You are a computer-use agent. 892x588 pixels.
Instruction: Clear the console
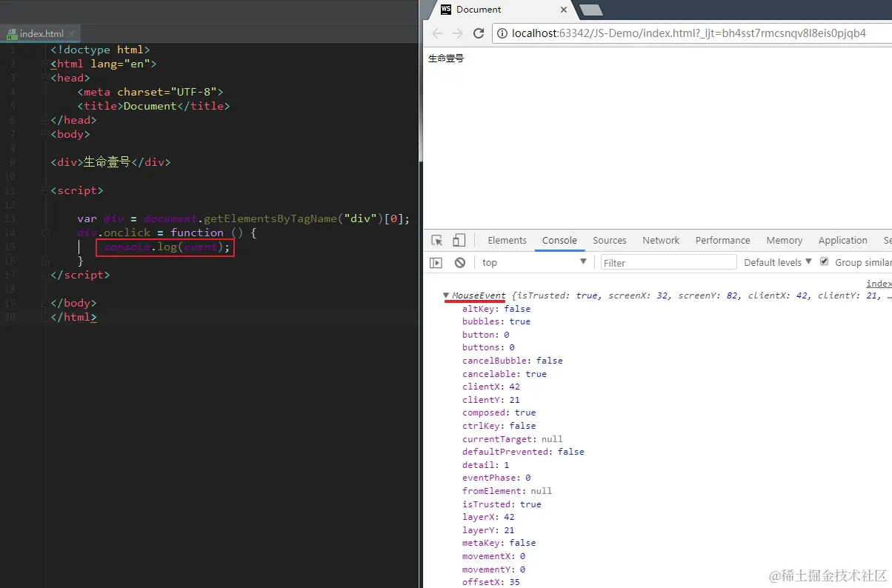[x=460, y=262]
